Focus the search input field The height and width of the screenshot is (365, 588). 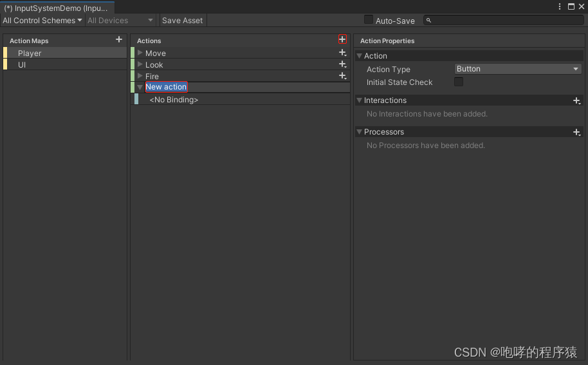tap(503, 20)
